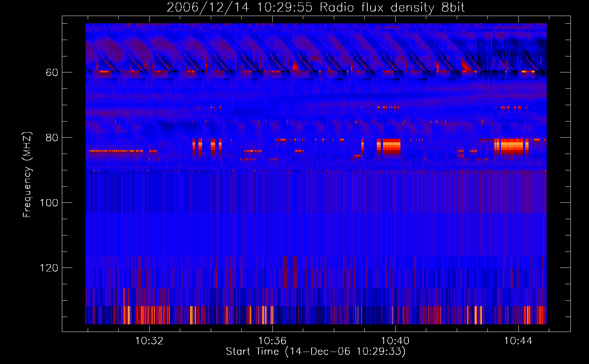The height and width of the screenshot is (364, 589).
Task: Click the '80' frequency tick label
Action: [52, 138]
